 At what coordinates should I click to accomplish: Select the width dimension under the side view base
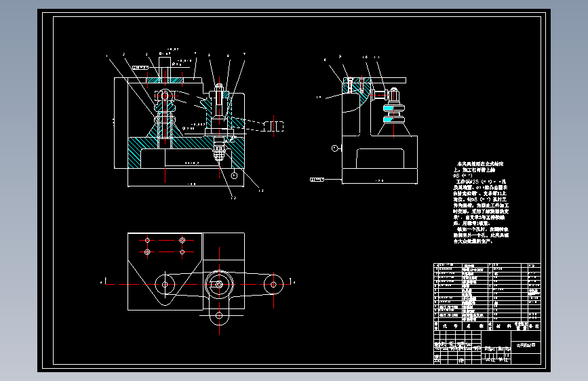(380, 181)
